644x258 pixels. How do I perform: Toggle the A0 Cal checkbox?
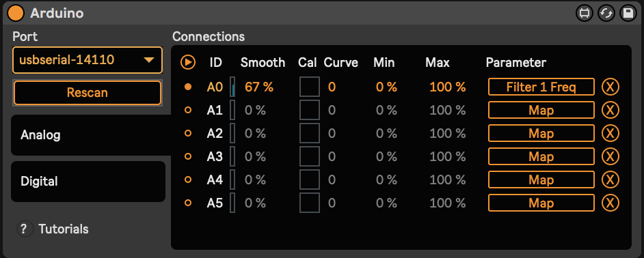(x=310, y=87)
